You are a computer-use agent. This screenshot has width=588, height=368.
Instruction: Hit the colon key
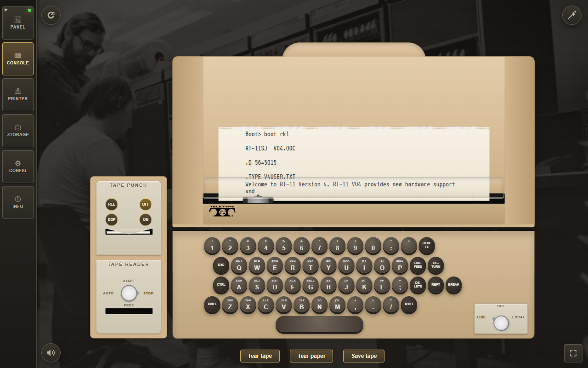[x=391, y=246]
